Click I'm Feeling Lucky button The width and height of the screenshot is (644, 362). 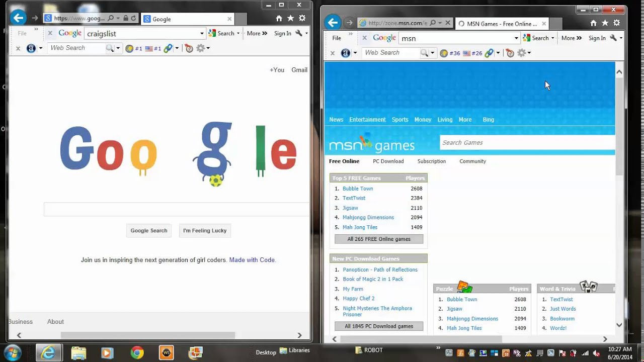(x=205, y=231)
